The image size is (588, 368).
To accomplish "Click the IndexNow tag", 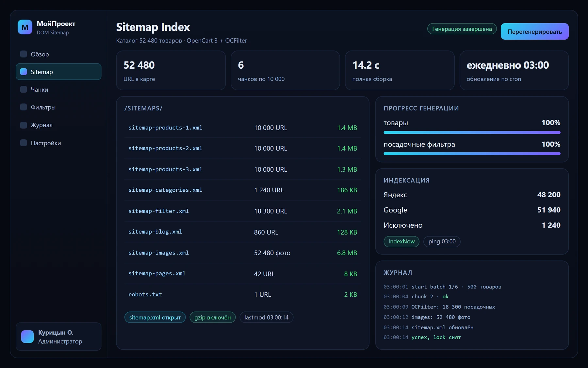I will 401,241.
